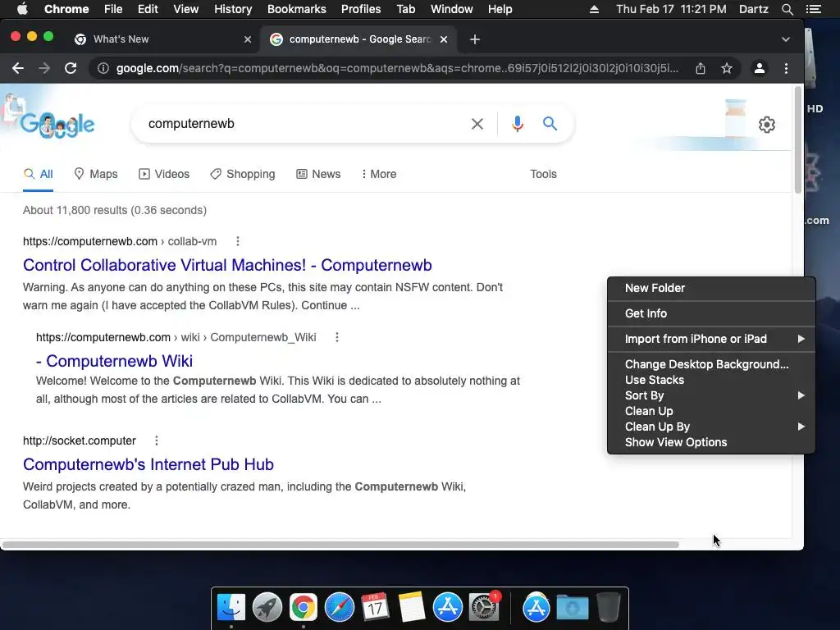Open the Chrome profile avatar icon
The image size is (840, 630).
759,68
